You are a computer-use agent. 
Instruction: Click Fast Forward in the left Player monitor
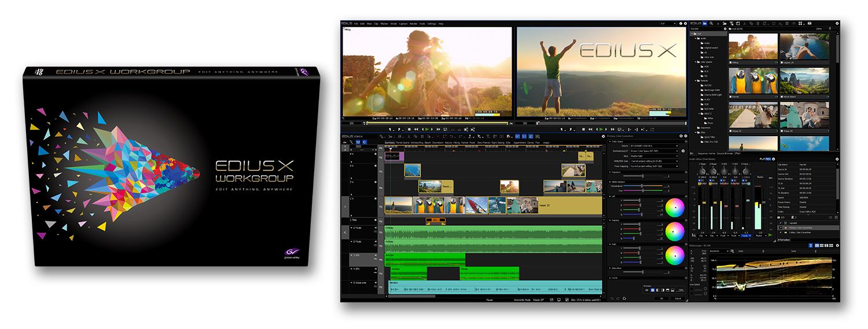tap(438, 129)
